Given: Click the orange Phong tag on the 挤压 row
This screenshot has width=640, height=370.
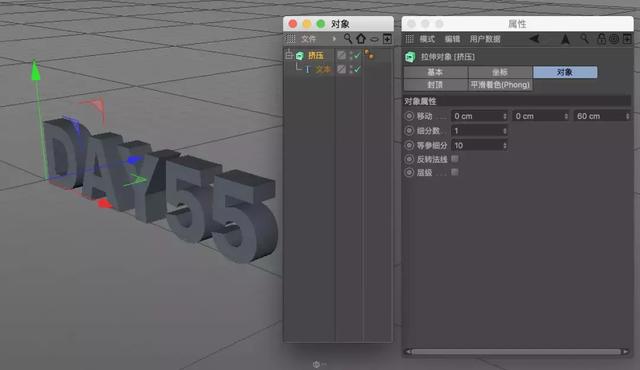Looking at the screenshot, I should (369, 54).
